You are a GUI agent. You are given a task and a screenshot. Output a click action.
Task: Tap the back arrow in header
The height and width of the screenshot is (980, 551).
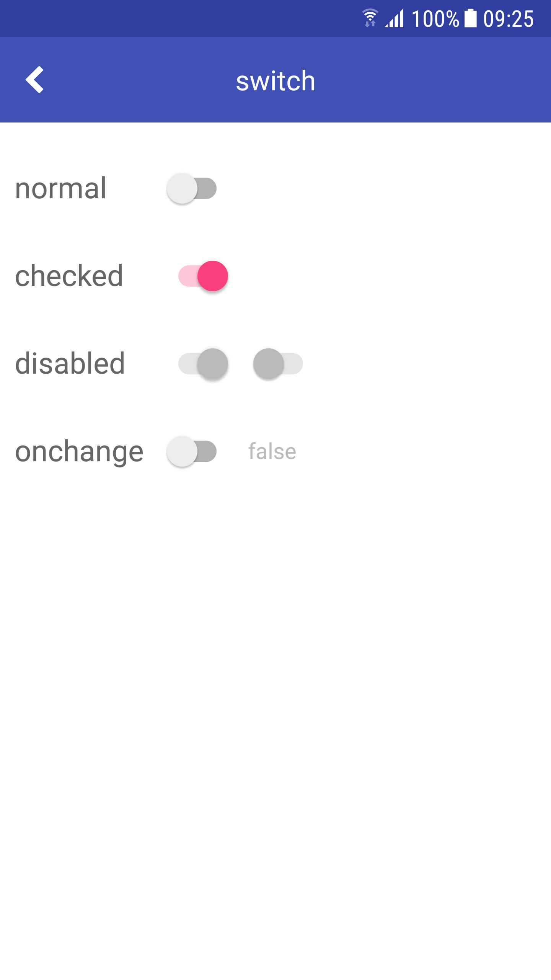35,80
